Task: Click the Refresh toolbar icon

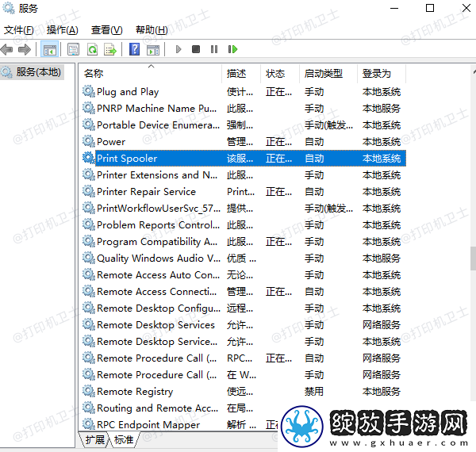Action: click(x=92, y=49)
